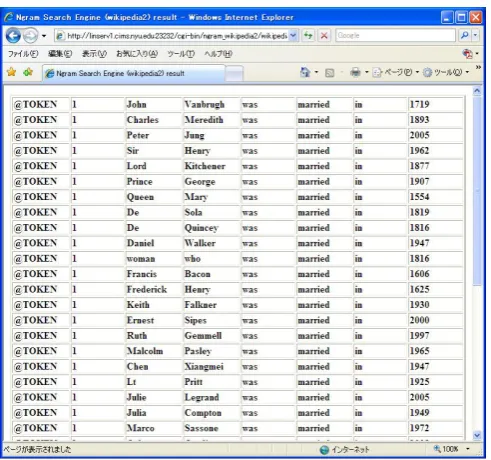Screen dimensions: 491x460
Task: Expand the Home button dropdown arrow
Action: coord(316,72)
